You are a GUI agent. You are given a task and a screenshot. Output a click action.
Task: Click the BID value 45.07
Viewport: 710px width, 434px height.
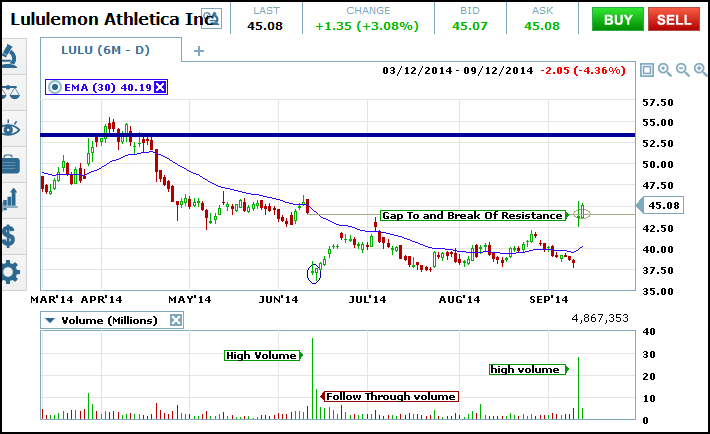click(x=470, y=26)
